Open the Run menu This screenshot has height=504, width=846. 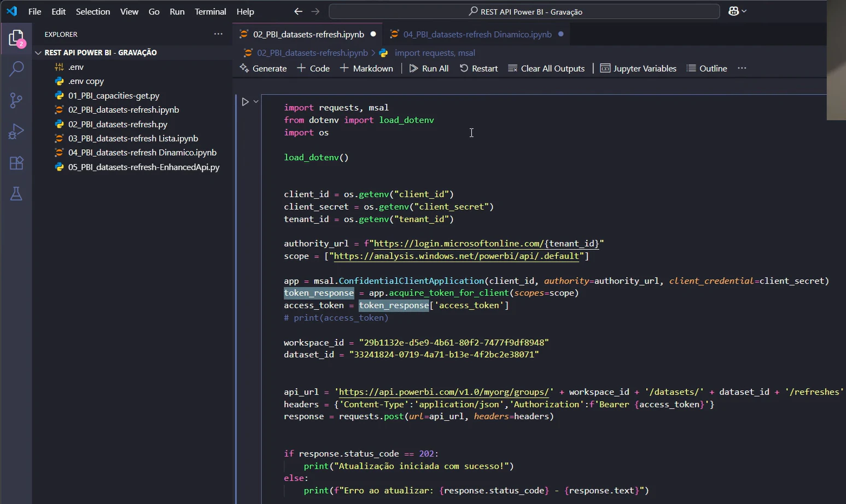177,11
